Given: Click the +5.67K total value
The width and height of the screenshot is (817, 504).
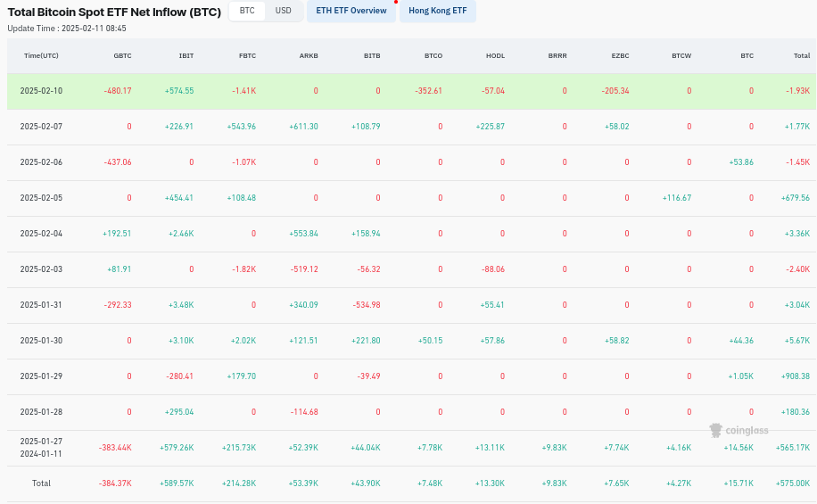Looking at the screenshot, I should pyautogui.click(x=797, y=341).
